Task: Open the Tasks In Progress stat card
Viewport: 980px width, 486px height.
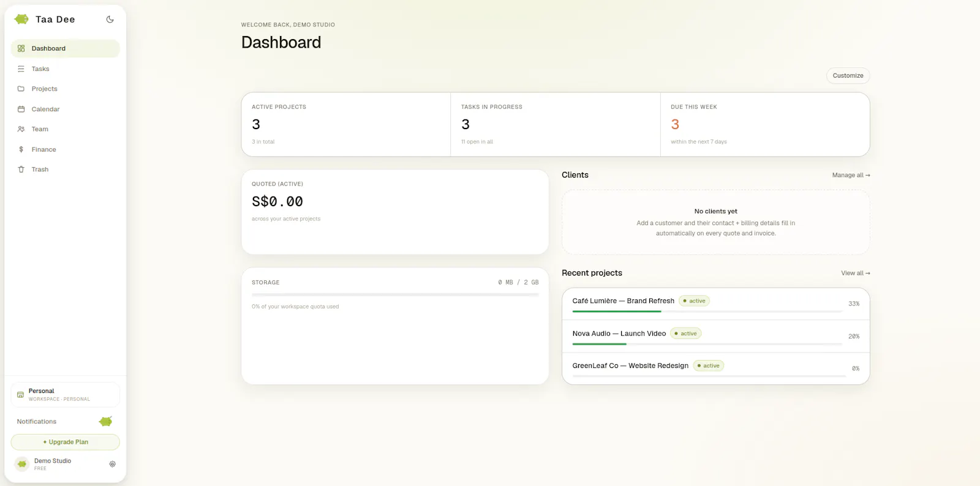Action: 556,124
